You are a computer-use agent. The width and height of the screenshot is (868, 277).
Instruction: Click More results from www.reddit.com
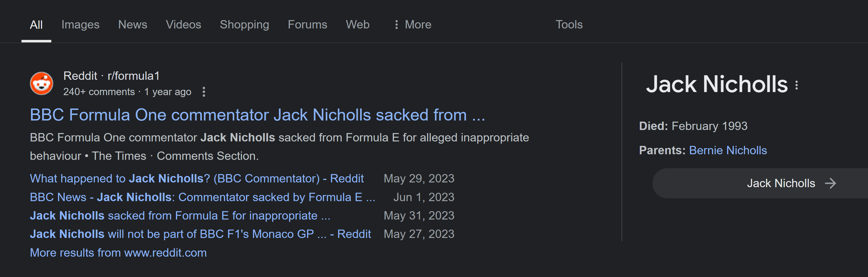(118, 252)
